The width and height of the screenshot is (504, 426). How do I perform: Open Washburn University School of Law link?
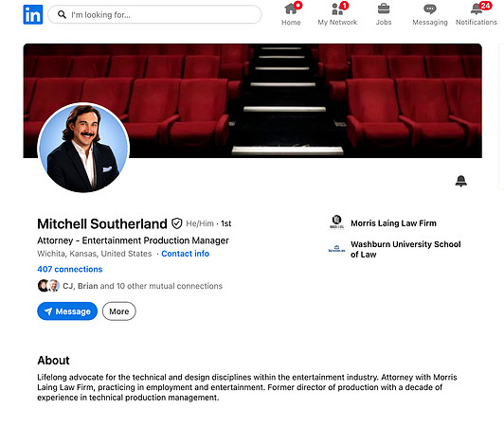[x=405, y=249]
